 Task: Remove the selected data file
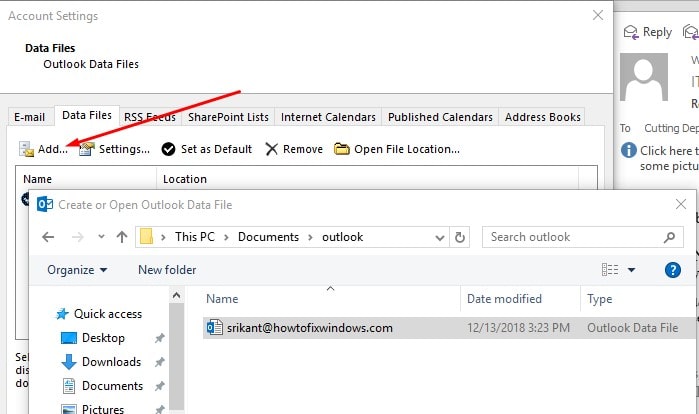click(294, 149)
